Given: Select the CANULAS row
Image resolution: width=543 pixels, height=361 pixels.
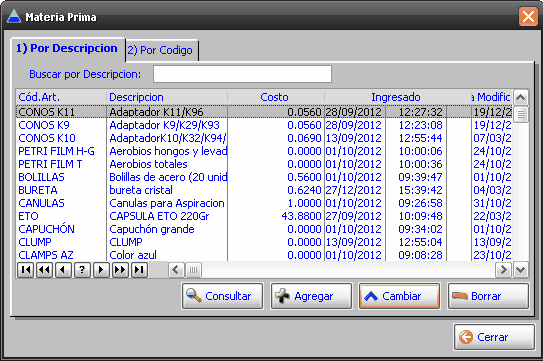Looking at the screenshot, I should click(x=264, y=203).
